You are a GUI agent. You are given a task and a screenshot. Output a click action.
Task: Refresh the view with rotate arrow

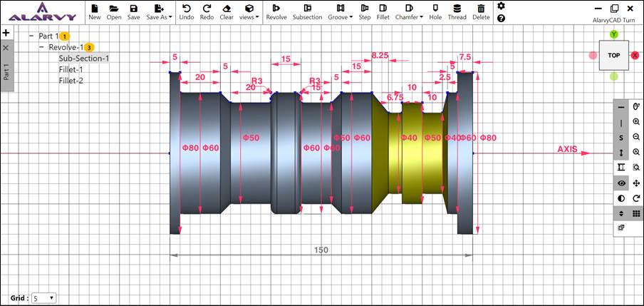(x=636, y=198)
